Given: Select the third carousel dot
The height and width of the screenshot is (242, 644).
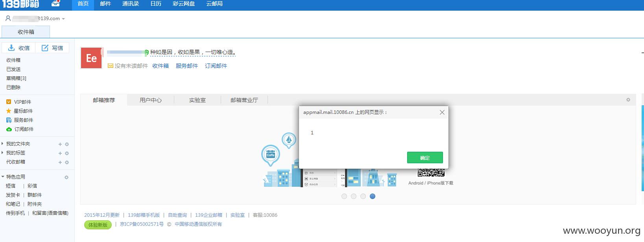Looking at the screenshot, I should (363, 196).
